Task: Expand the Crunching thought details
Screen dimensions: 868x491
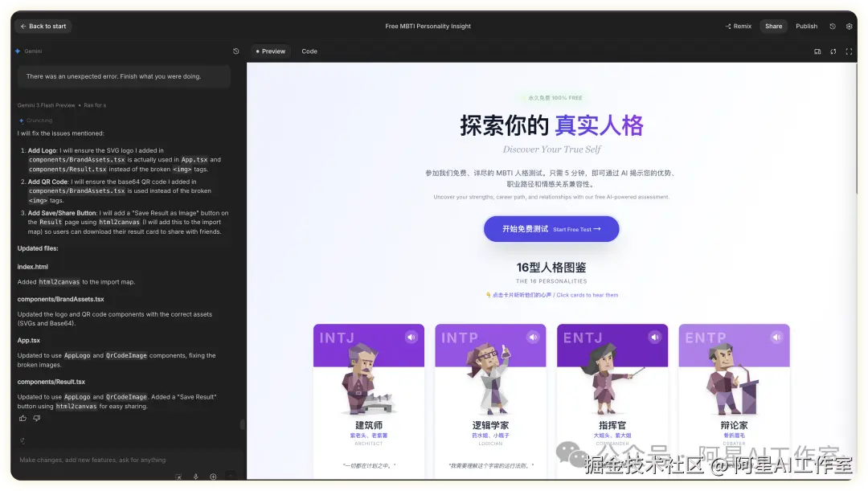Action: tap(40, 121)
